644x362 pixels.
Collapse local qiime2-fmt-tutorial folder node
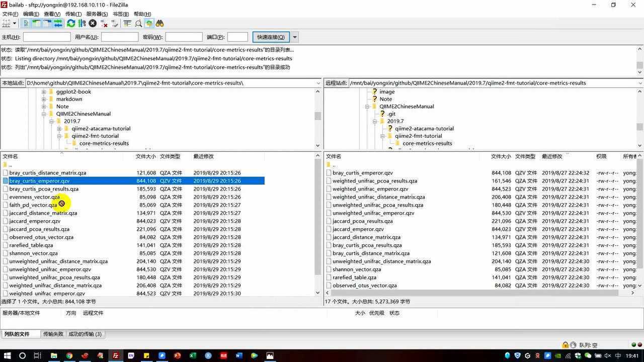point(59,136)
